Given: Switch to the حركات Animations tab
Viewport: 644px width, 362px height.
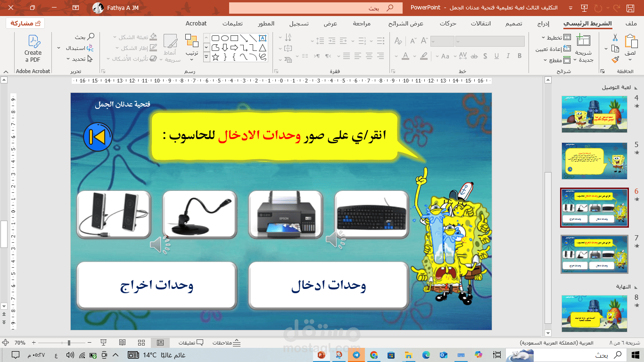Looking at the screenshot, I should pyautogui.click(x=448, y=24).
